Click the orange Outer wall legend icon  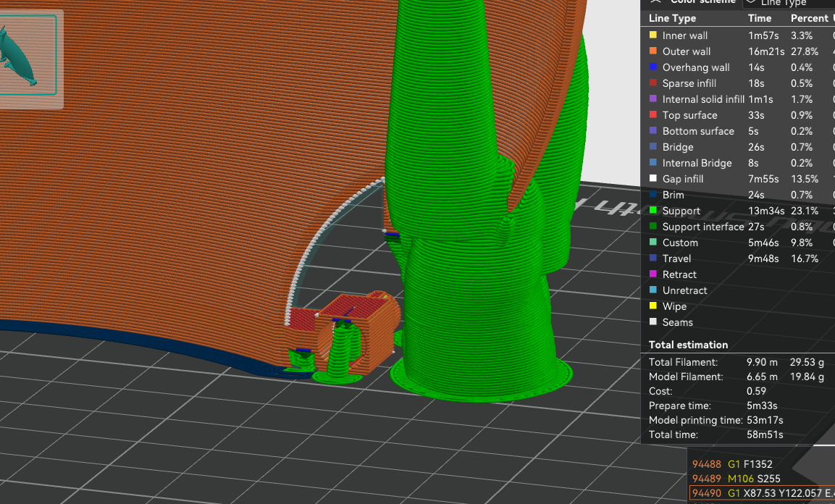[x=653, y=51]
